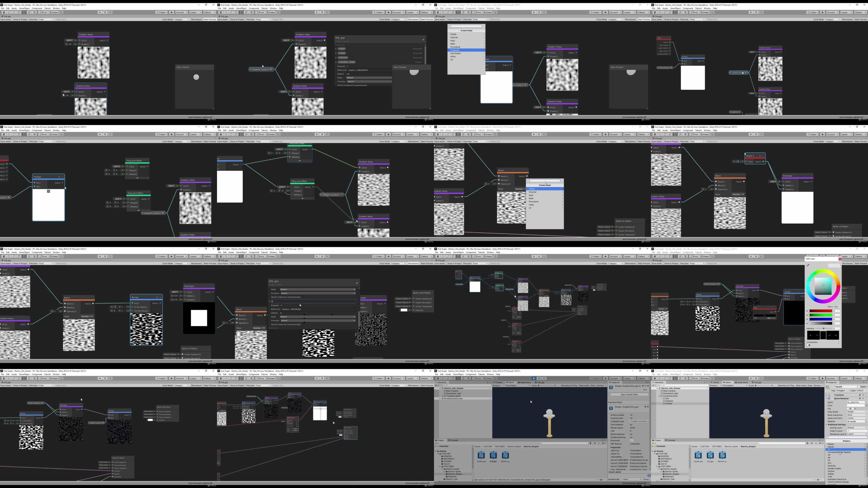Click the Open Shader Editor button
This screenshot has width=868, height=488.
click(629, 394)
